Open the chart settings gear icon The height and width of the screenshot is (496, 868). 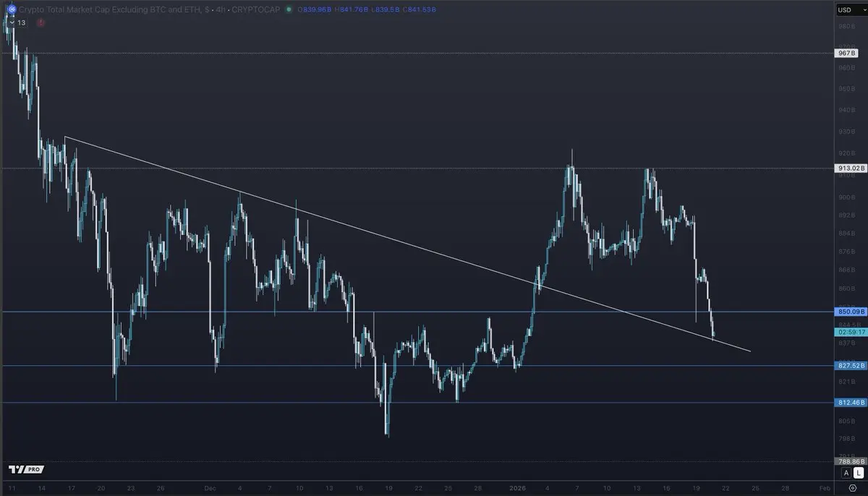851,489
